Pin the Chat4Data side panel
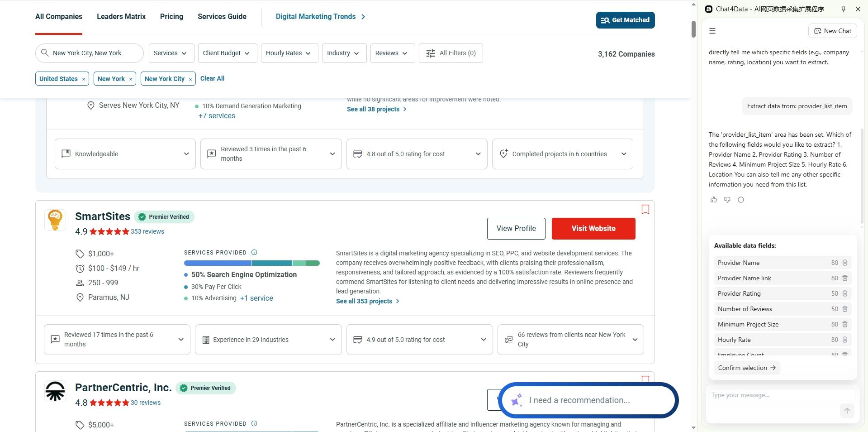 [x=844, y=9]
